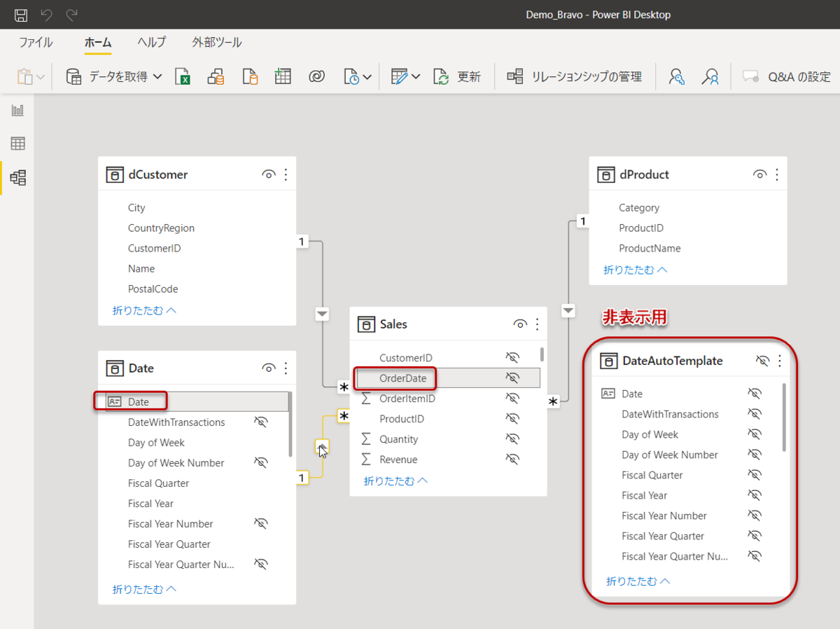The height and width of the screenshot is (629, 840).
Task: Open the ファイル tab
Action: coord(36,43)
